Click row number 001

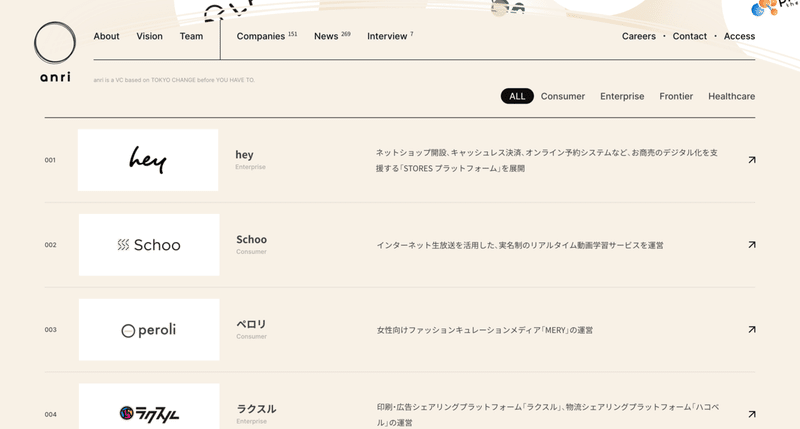[50, 160]
